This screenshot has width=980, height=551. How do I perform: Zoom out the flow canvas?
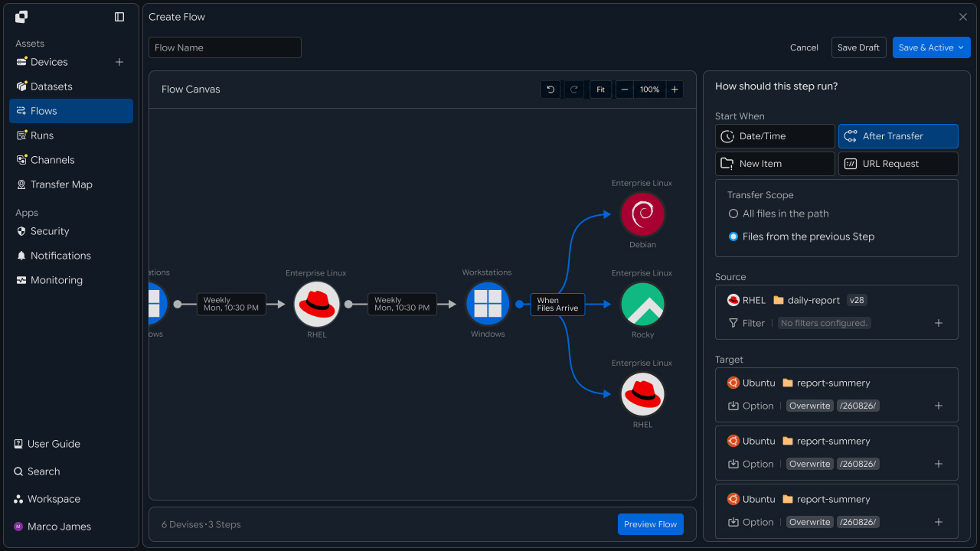[x=625, y=90]
